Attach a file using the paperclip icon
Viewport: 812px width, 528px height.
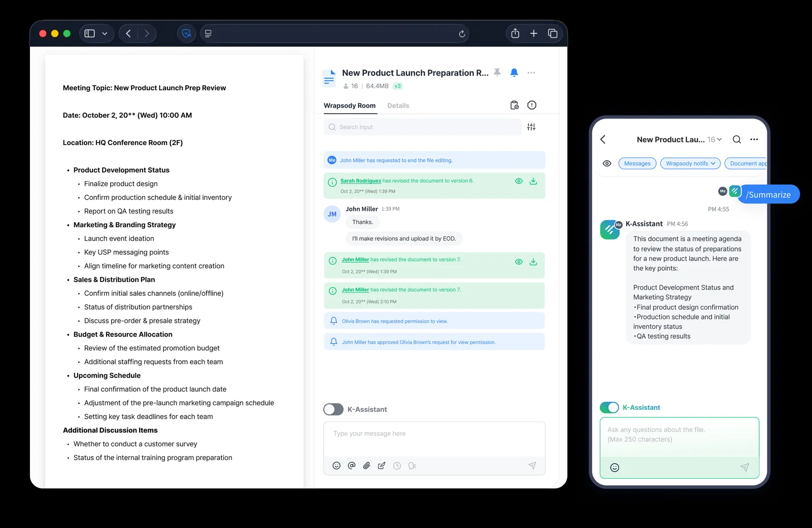pos(366,466)
